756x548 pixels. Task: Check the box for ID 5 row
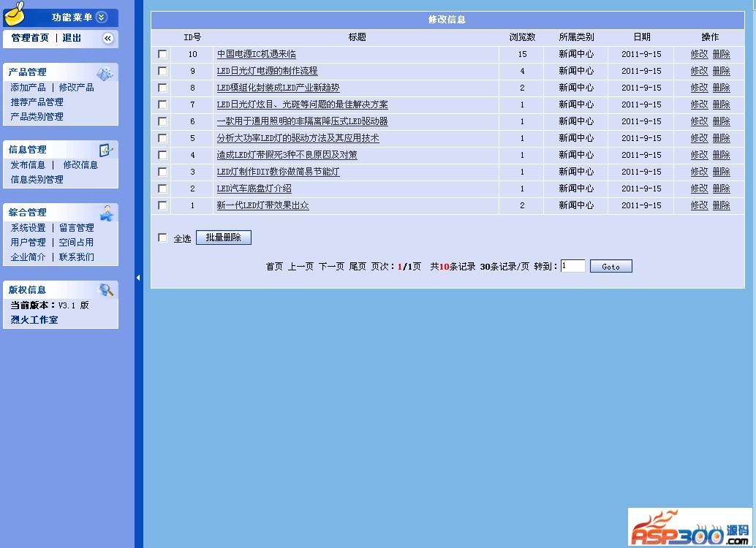click(x=162, y=138)
